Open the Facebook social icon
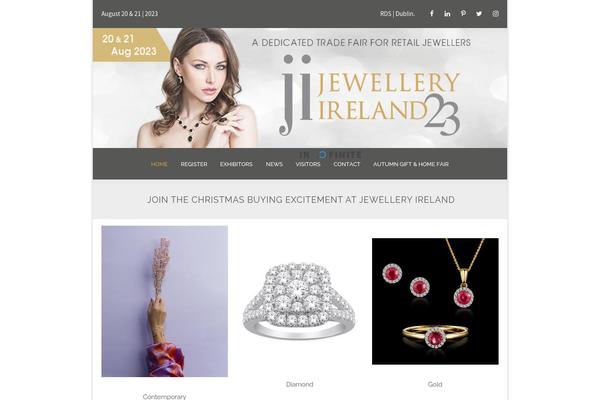The image size is (600, 400). [x=431, y=13]
